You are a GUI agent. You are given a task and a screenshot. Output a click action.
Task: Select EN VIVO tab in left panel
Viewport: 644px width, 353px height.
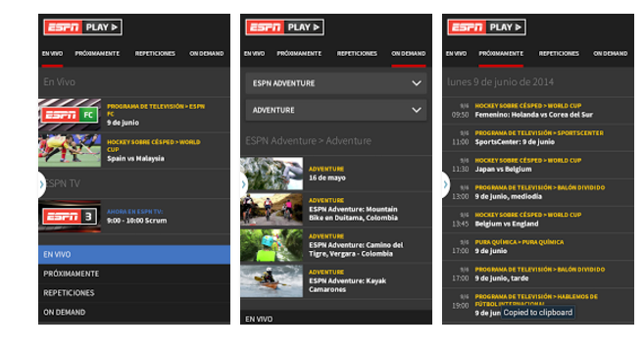pyautogui.click(x=52, y=54)
